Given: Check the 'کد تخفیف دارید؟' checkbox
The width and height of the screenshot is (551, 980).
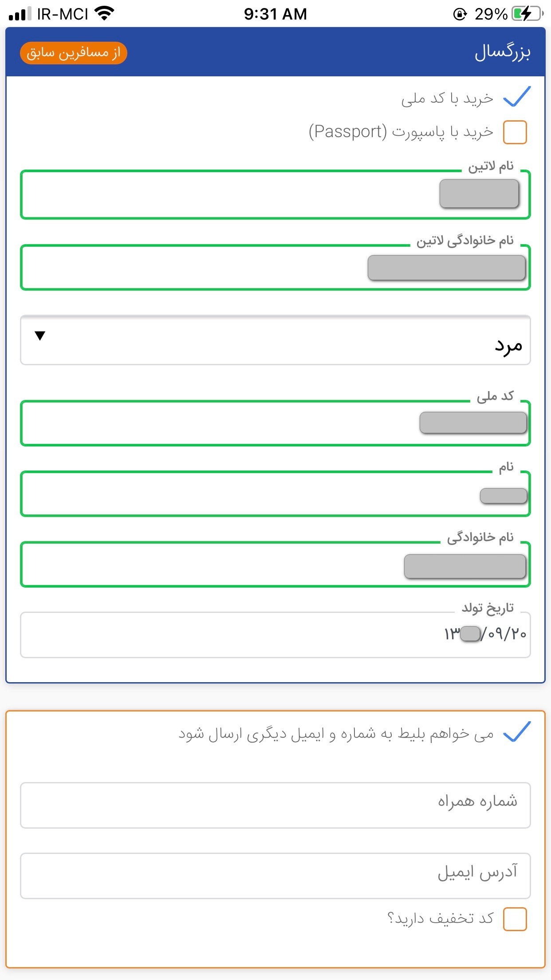Looking at the screenshot, I should click(515, 919).
